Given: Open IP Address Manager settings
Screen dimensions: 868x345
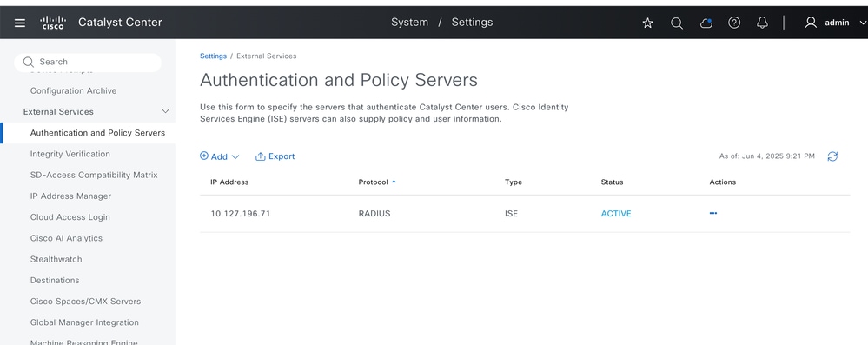Looking at the screenshot, I should [x=70, y=196].
